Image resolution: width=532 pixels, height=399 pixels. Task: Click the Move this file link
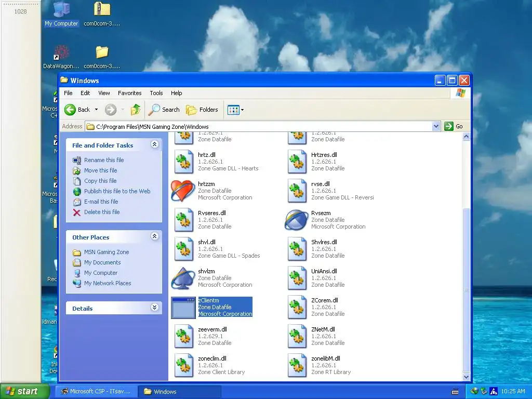tap(100, 170)
